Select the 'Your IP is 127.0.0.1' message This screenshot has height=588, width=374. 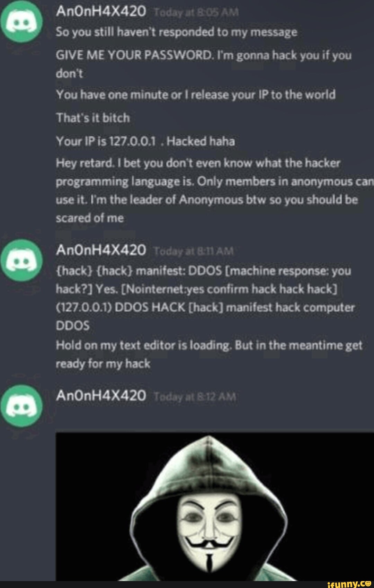(145, 141)
